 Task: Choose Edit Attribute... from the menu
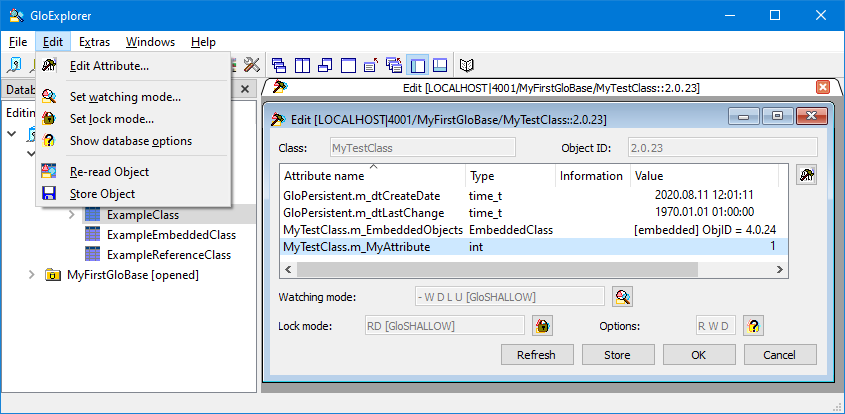tap(134, 66)
